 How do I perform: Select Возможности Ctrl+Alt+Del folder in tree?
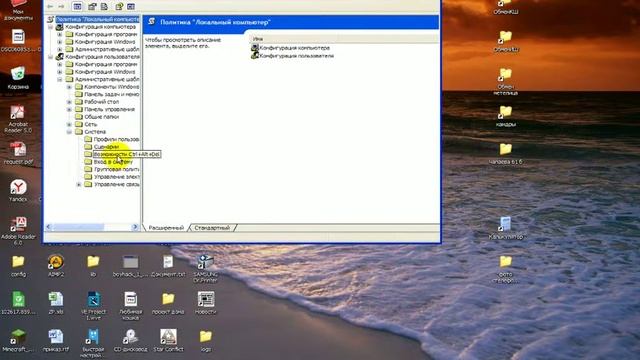click(x=127, y=154)
